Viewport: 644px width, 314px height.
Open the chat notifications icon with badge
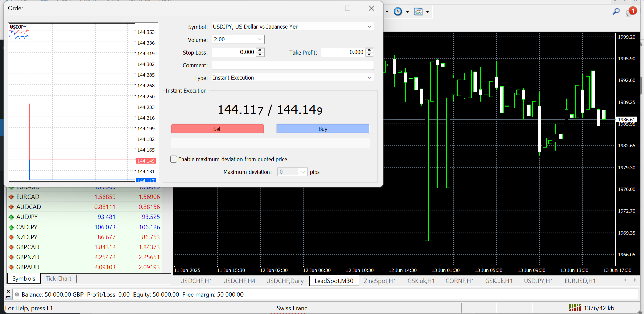[631, 12]
